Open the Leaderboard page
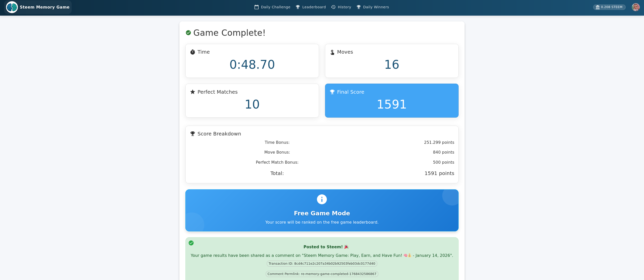The height and width of the screenshot is (280, 644). pyautogui.click(x=311, y=7)
